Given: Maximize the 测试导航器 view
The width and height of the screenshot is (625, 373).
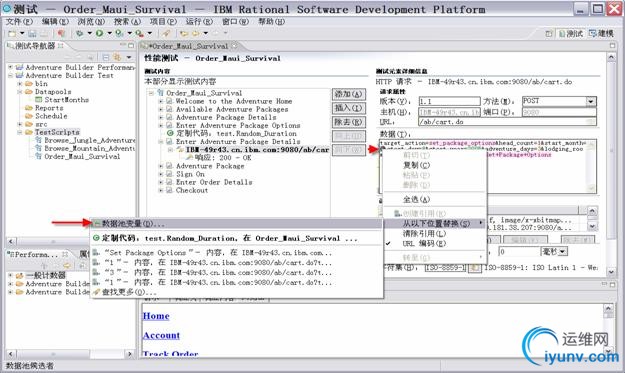Looking at the screenshot, I should [131, 45].
